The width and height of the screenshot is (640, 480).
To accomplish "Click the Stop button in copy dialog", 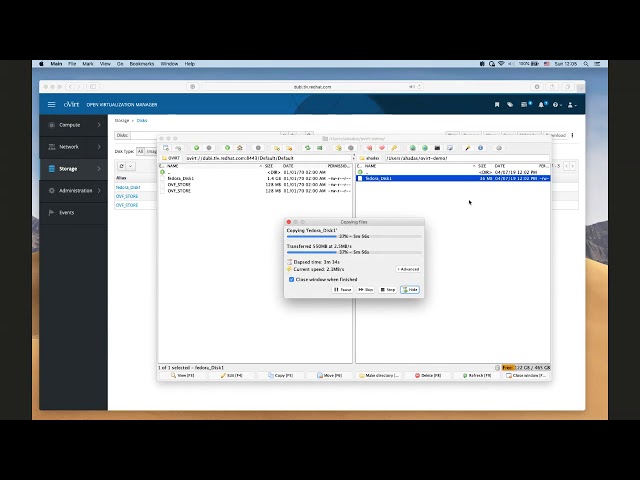I will click(x=388, y=289).
